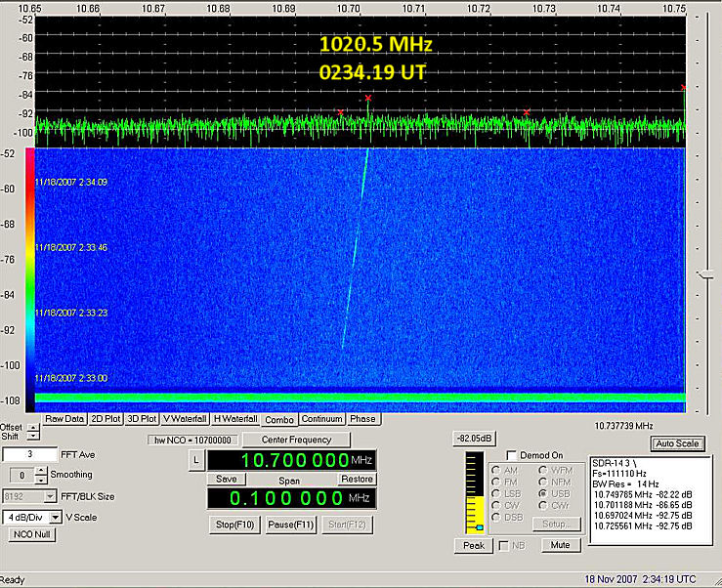The width and height of the screenshot is (722, 588).
Task: Restore the saved frequency setting
Action: click(x=357, y=479)
